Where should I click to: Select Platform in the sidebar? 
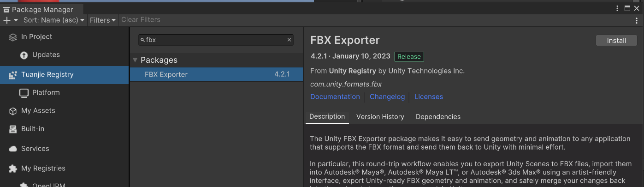(46, 93)
